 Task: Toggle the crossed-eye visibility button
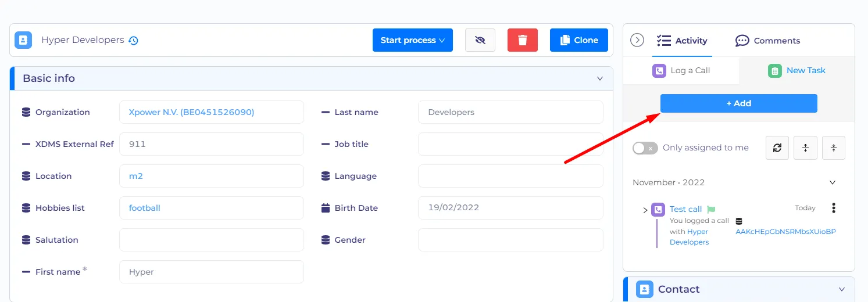tap(480, 40)
